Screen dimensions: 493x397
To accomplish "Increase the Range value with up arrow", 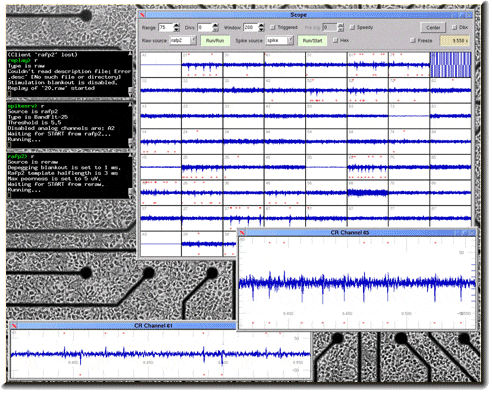I will click(x=177, y=25).
